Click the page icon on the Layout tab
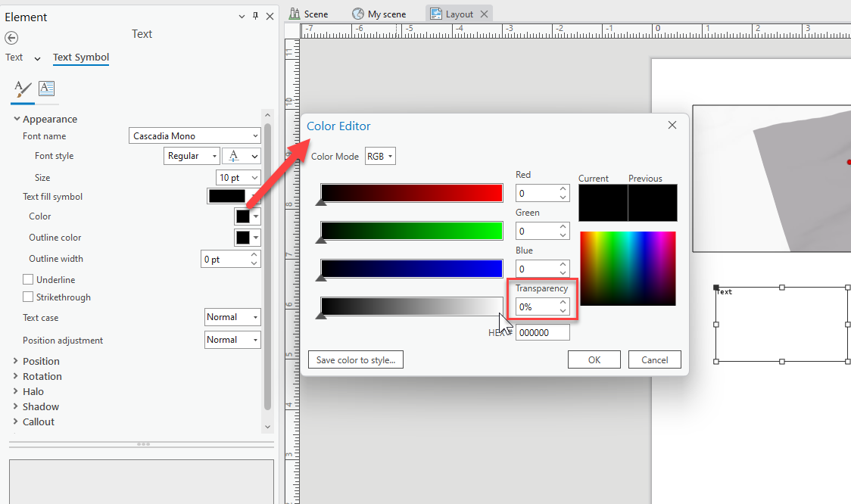Viewport: 851px width, 504px height. click(x=435, y=13)
